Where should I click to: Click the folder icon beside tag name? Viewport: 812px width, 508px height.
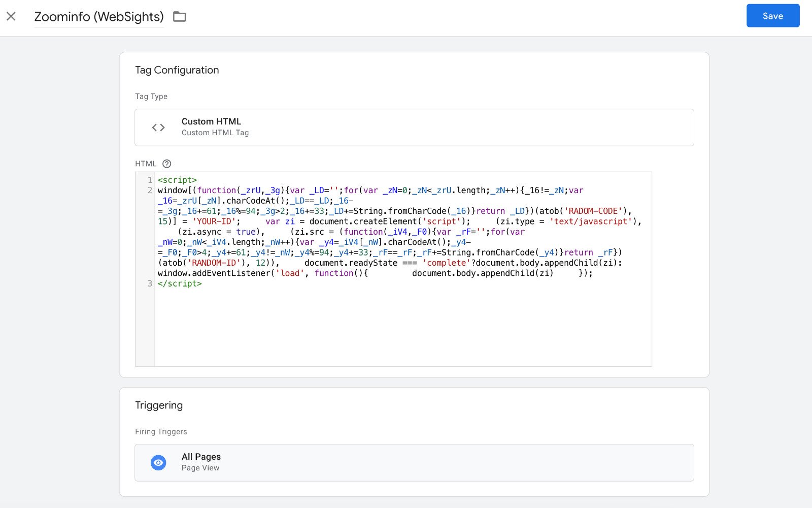click(x=180, y=17)
